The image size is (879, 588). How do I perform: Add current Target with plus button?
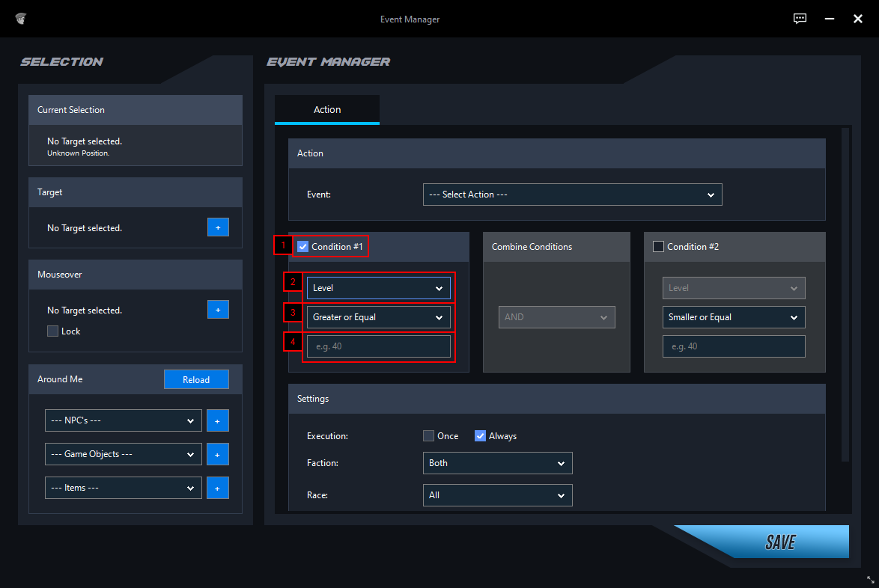218,227
